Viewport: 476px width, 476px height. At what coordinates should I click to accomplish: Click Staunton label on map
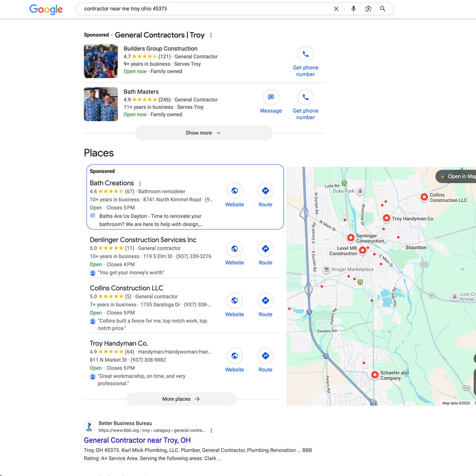(415, 247)
